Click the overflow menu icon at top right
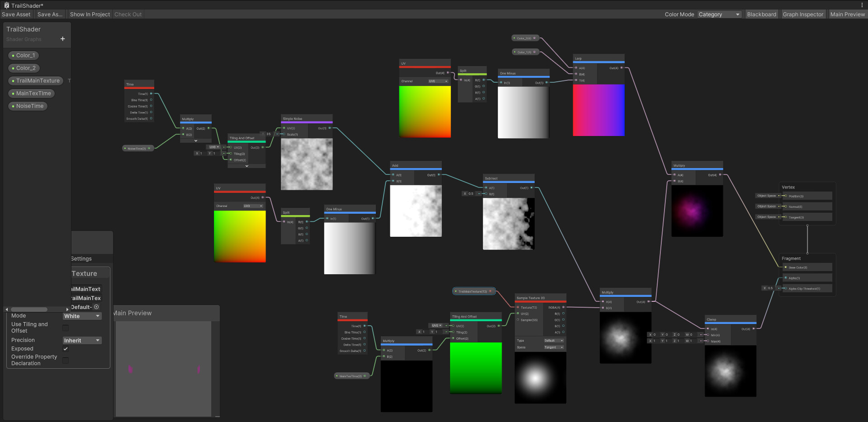 coord(863,5)
